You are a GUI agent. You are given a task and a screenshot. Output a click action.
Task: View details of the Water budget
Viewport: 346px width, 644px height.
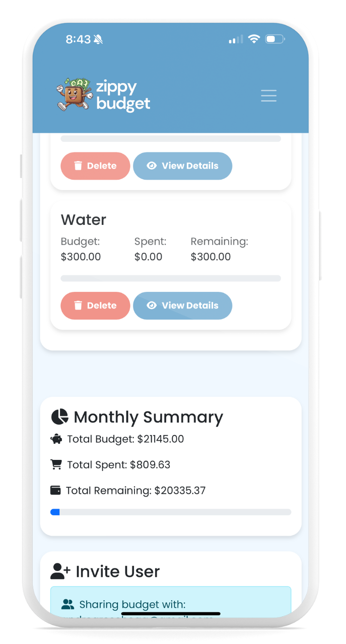pyautogui.click(x=182, y=305)
